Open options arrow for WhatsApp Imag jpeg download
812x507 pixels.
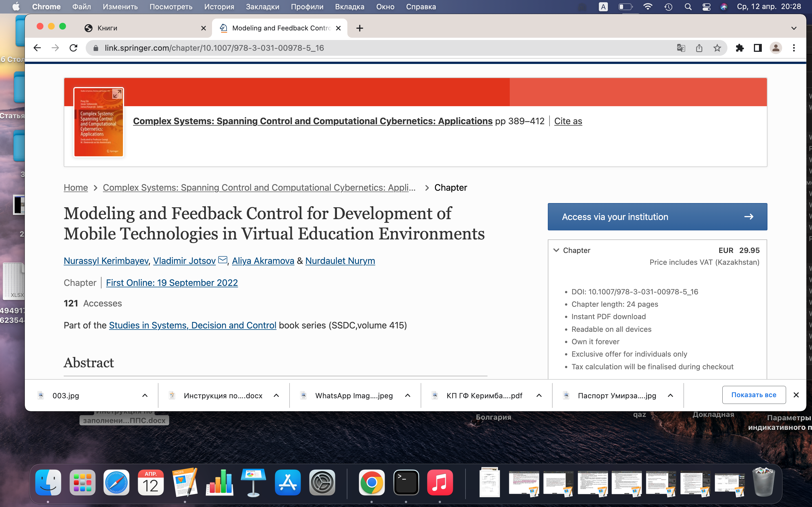(408, 395)
